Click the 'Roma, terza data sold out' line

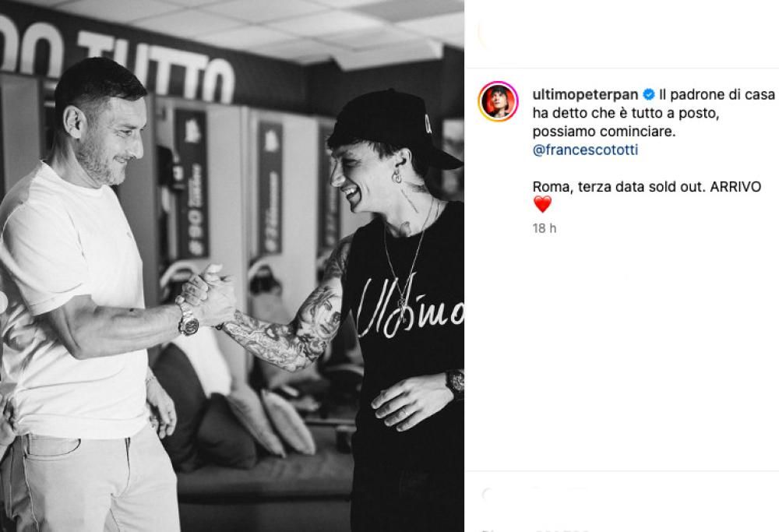619,187
